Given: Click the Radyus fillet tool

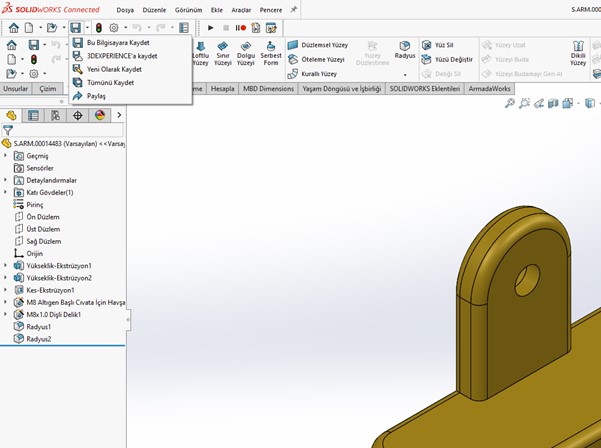Looking at the screenshot, I should pos(405,50).
